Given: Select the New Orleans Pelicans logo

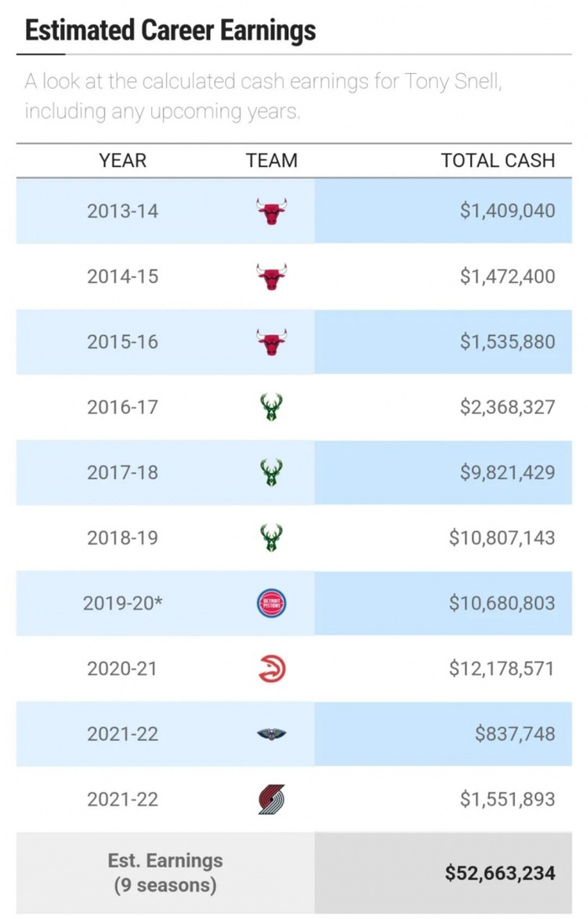Looking at the screenshot, I should pyautogui.click(x=271, y=734).
